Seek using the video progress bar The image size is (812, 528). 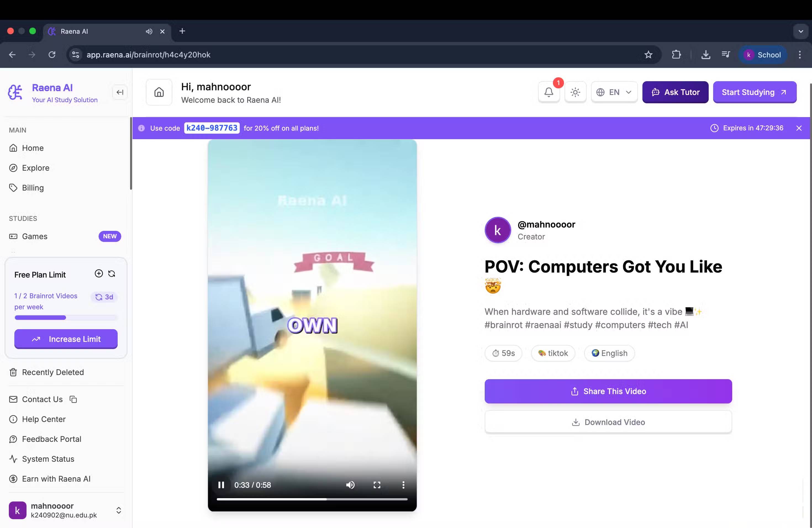[312, 499]
